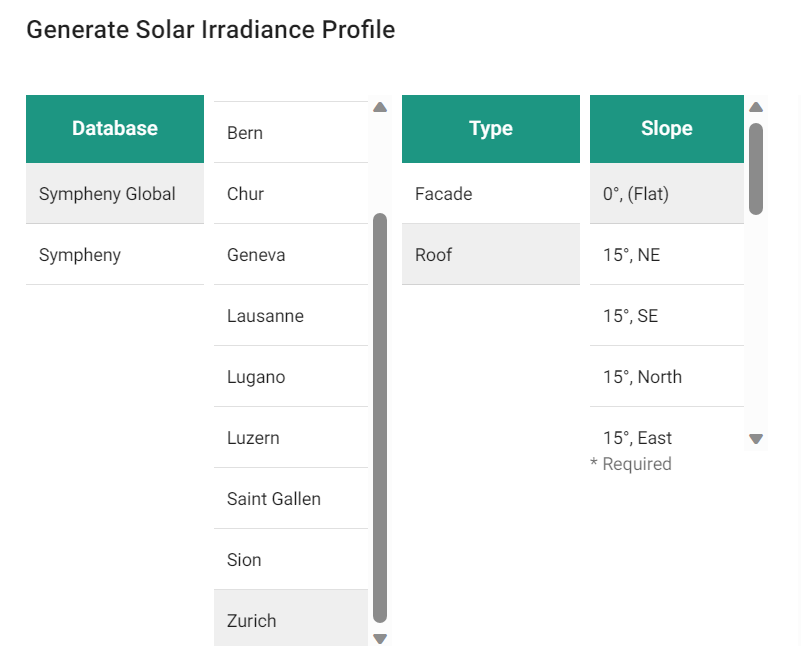Click the Slope list scroll-up arrow

tap(756, 108)
